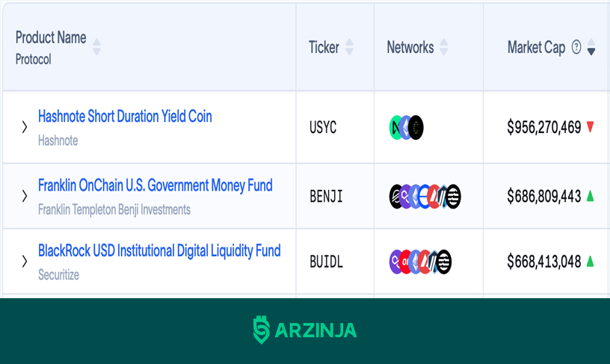Sort by Networks column arrows
Screen dimensions: 610x364
[x=443, y=46]
